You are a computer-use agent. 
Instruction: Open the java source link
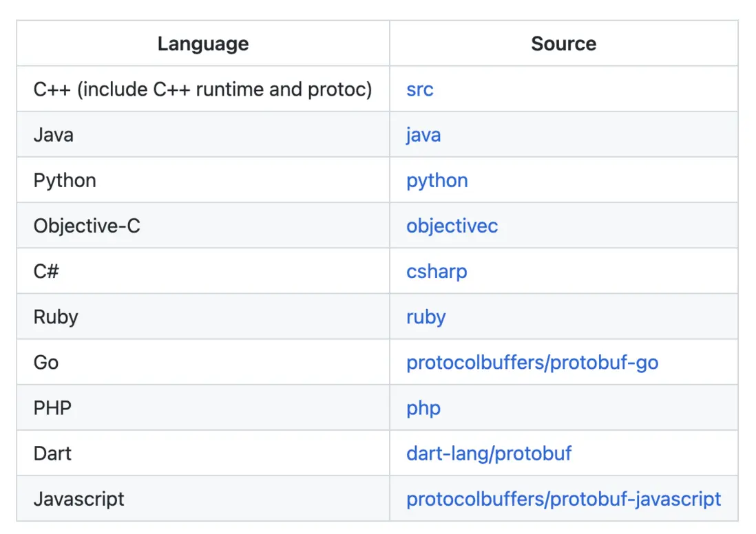[423, 135]
